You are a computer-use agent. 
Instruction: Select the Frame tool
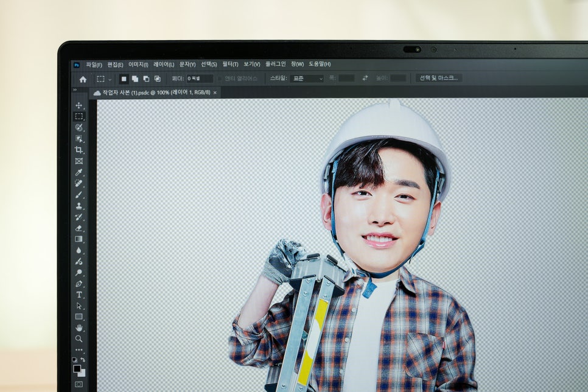[x=79, y=161]
